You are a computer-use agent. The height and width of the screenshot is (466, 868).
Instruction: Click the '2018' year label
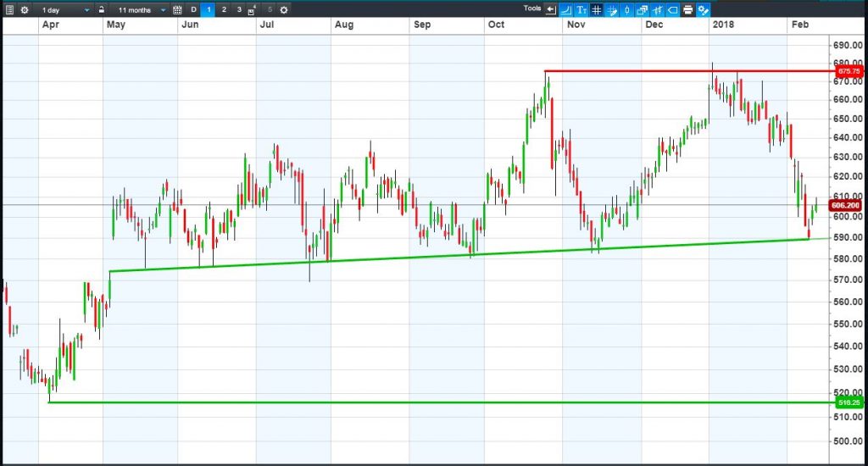(723, 25)
